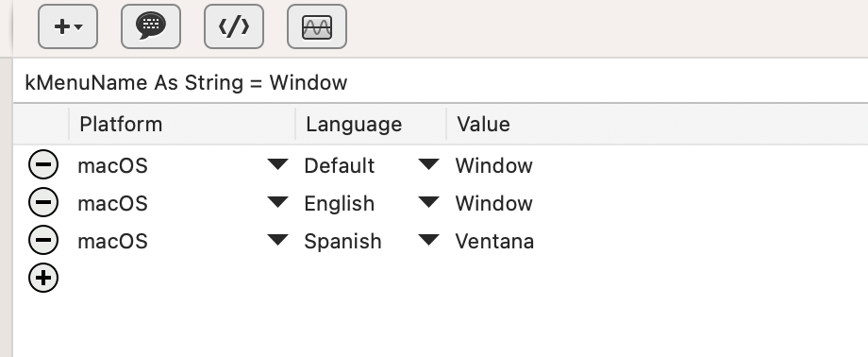
Task: Open Language dropdown showing Spanish
Action: [428, 240]
